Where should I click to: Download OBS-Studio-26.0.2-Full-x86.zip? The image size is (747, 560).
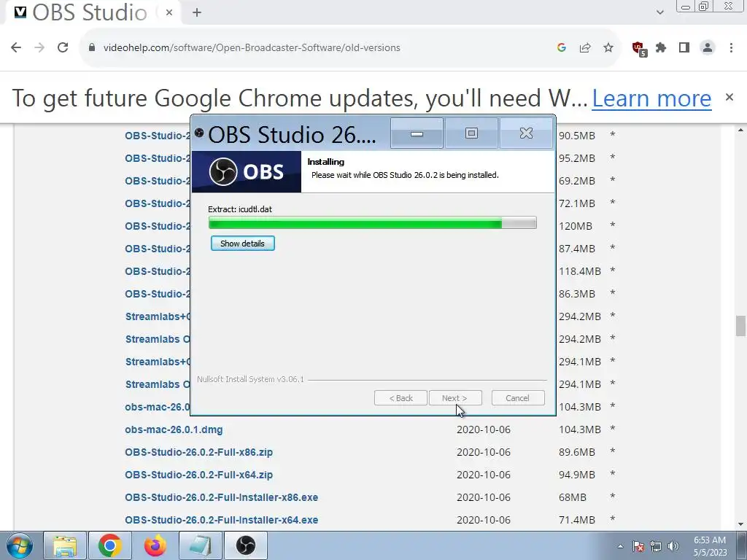(x=198, y=452)
